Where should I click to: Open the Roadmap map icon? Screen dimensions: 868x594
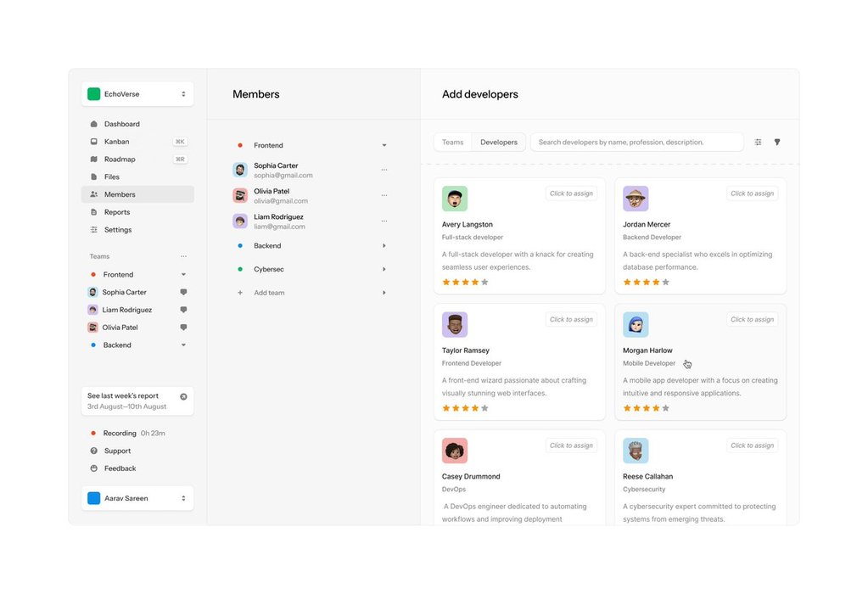(93, 160)
